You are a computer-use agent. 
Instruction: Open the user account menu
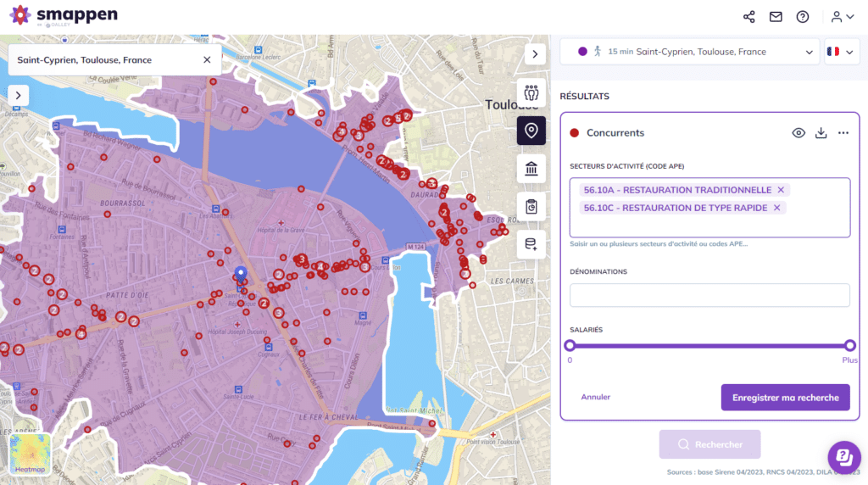(x=842, y=17)
